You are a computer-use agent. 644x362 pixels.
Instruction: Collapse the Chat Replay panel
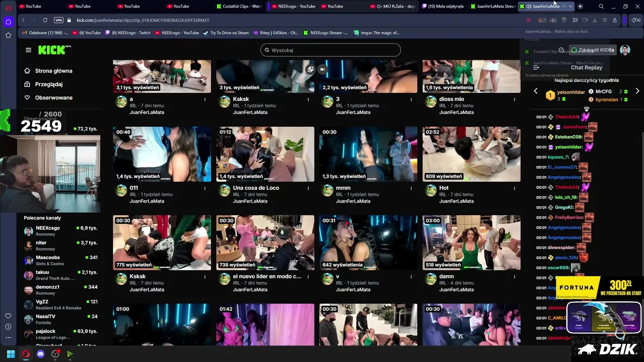[x=536, y=67]
